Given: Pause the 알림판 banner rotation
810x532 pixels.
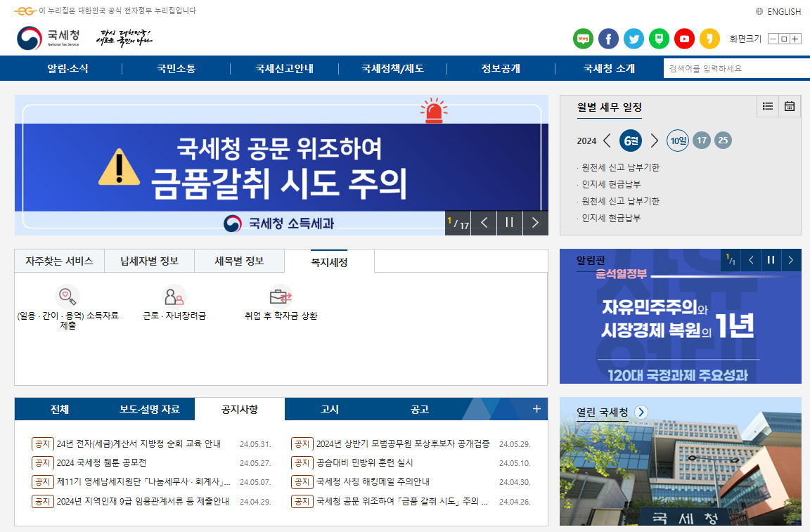Looking at the screenshot, I should (771, 259).
